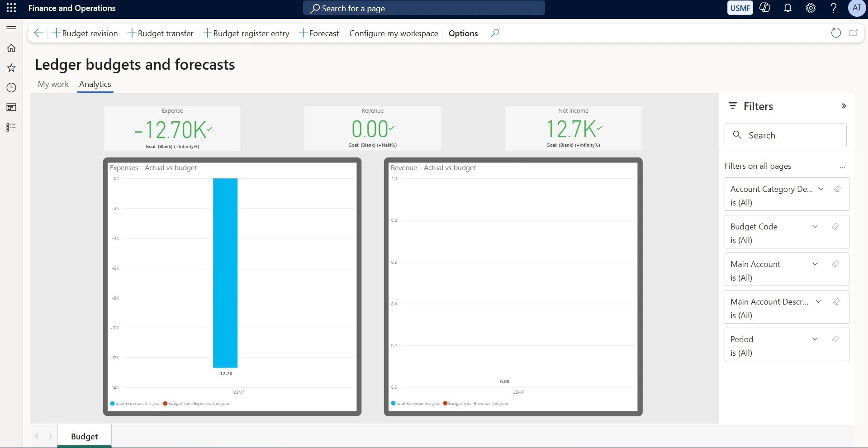Clear the Account Category filter eraser
This screenshot has width=868, height=448.
[837, 189]
